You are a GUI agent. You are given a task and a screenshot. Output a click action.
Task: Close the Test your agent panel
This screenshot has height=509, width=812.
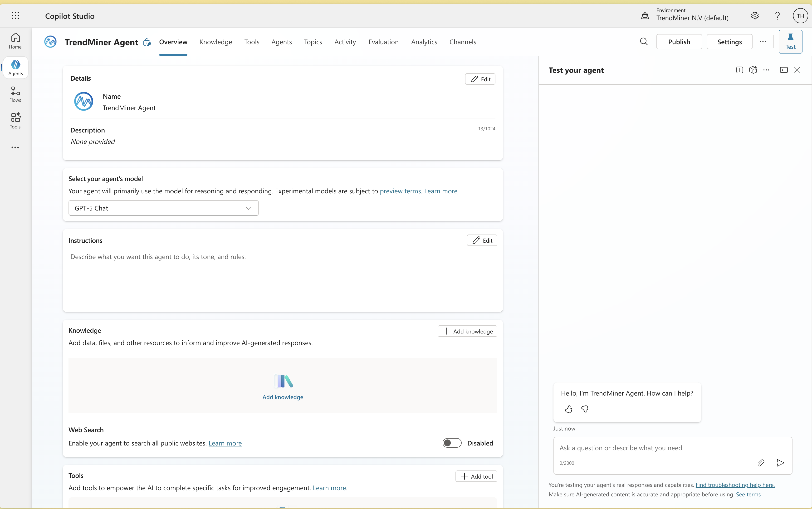[x=797, y=70]
